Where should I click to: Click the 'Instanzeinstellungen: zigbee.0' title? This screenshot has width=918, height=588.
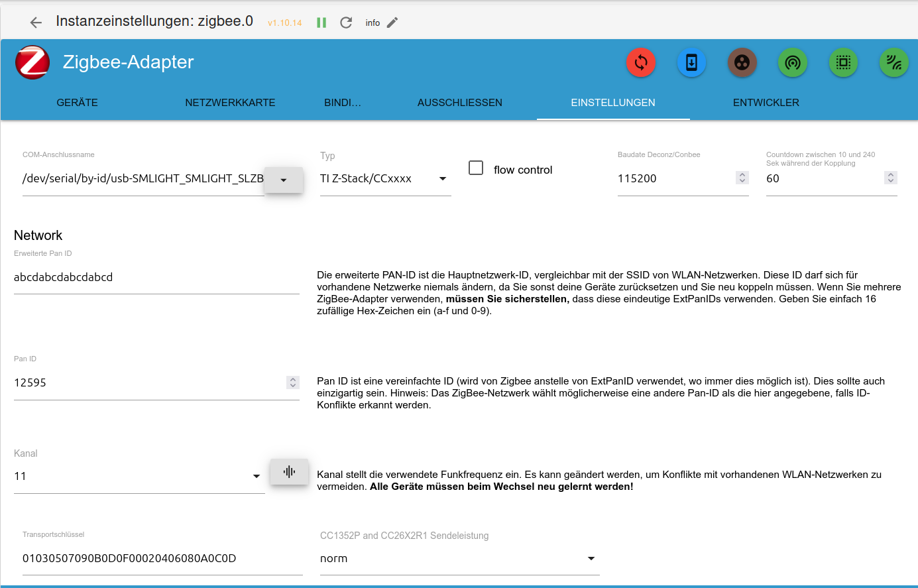[x=154, y=21]
